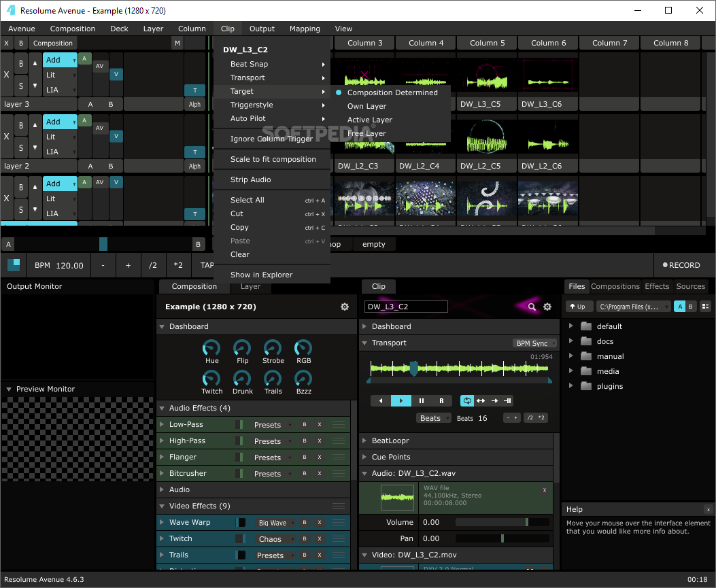The width and height of the screenshot is (716, 588).
Task: Expand the Cue Points section
Action: click(364, 457)
